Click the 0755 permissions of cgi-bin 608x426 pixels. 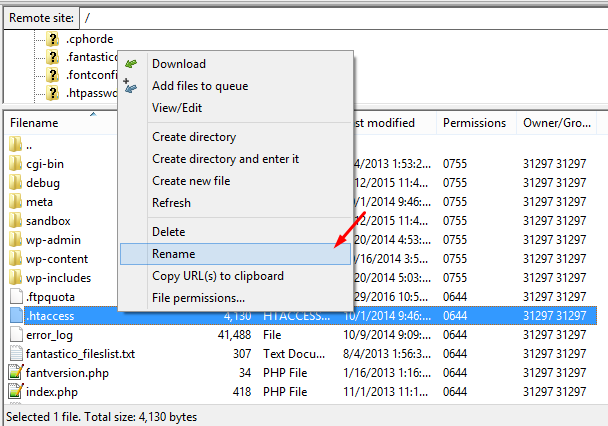[x=455, y=164]
